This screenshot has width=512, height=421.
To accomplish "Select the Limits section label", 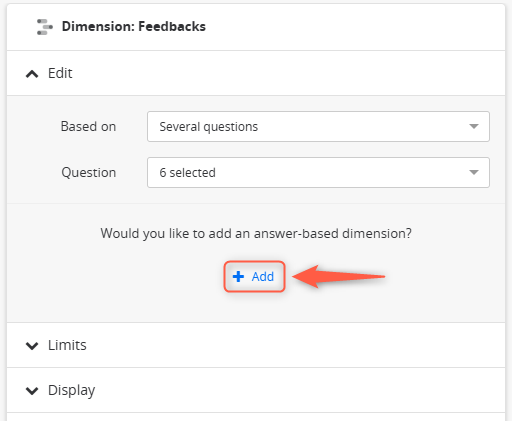I will (x=67, y=345).
